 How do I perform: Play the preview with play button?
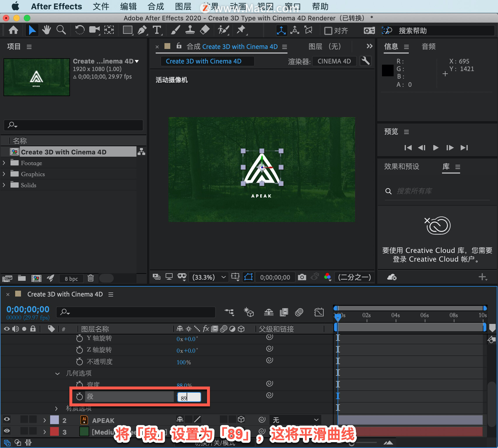coord(436,148)
